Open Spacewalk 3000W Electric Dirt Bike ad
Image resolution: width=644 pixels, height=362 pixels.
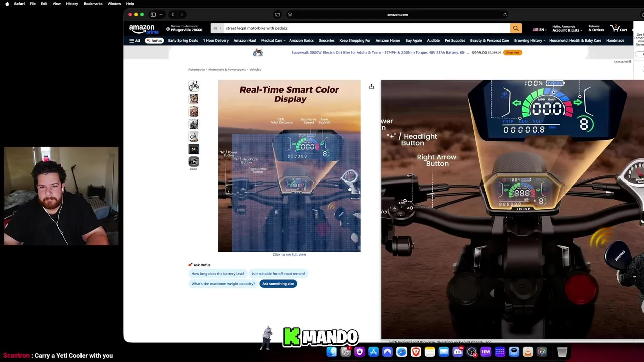pyautogui.click(x=380, y=52)
